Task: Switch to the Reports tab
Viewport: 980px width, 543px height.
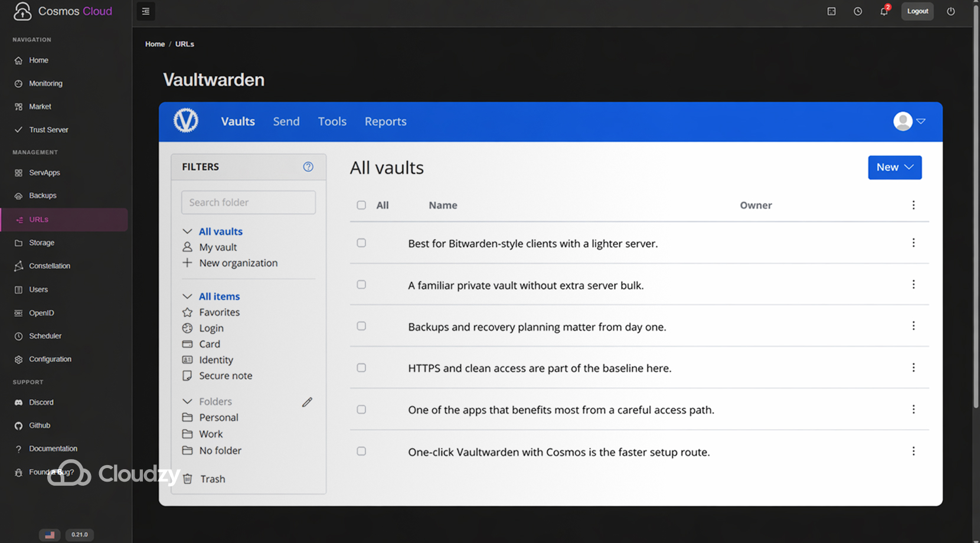Action: pyautogui.click(x=385, y=121)
